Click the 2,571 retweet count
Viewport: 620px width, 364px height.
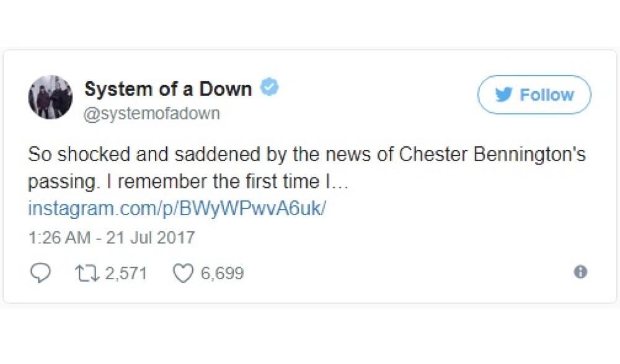[126, 273]
